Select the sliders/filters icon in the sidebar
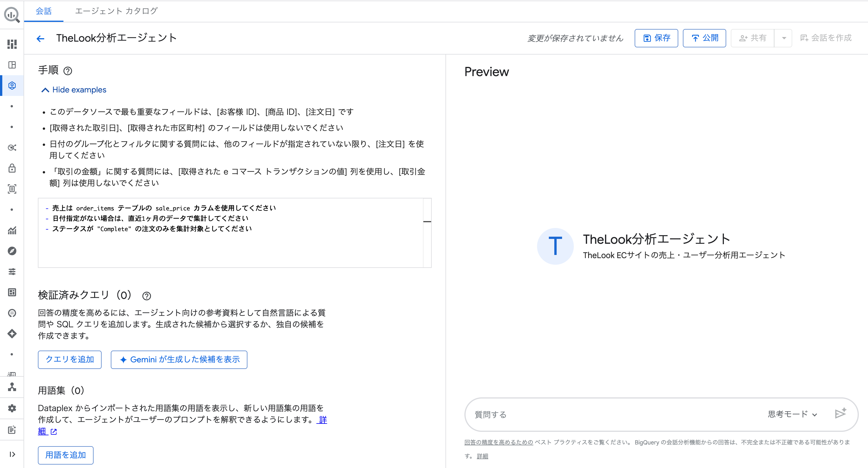The height and width of the screenshot is (468, 868). (12, 272)
